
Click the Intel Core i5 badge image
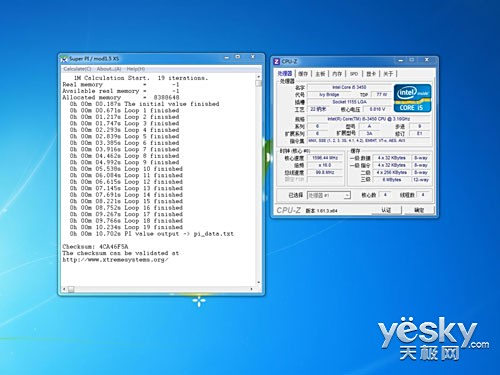coord(412,98)
